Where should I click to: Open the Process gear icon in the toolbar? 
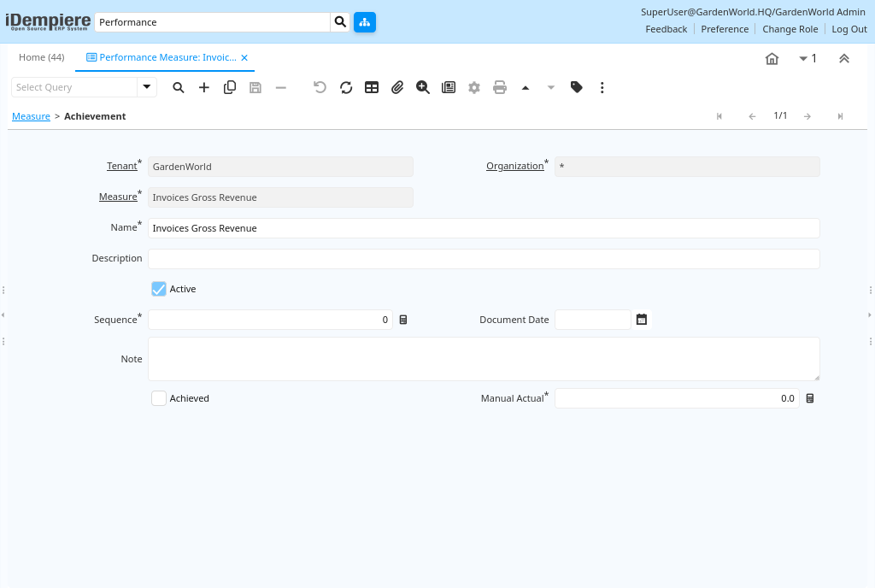click(x=474, y=87)
